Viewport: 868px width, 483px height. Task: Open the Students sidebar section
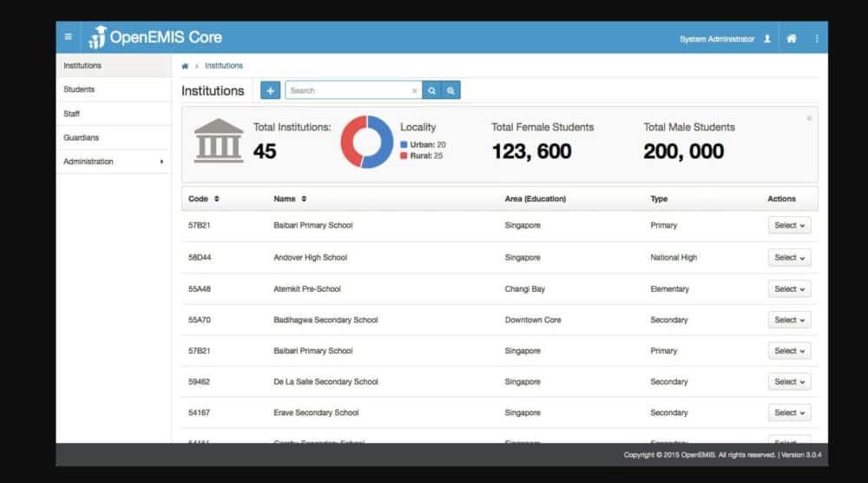(79, 89)
